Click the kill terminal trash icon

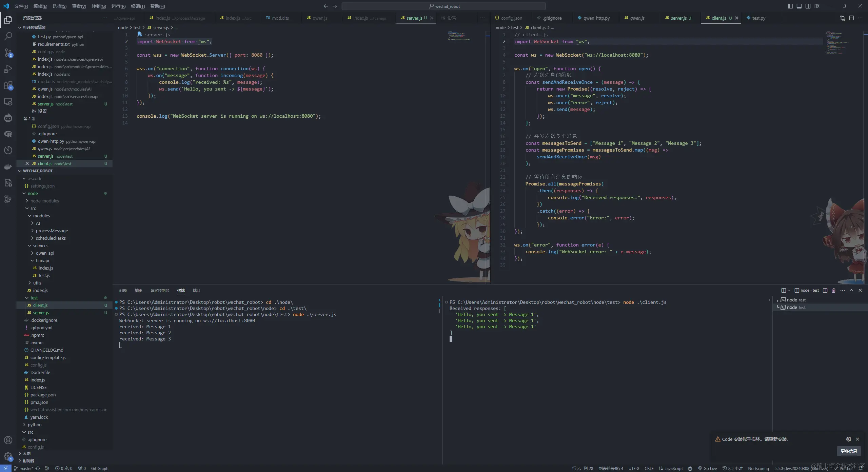coord(834,291)
